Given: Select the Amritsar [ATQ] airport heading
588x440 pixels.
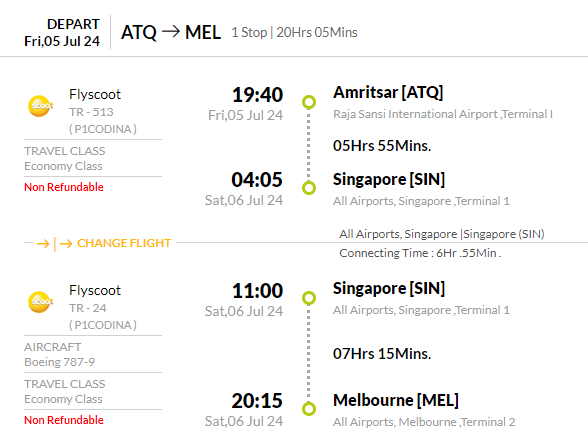Looking at the screenshot, I should click(x=388, y=92).
